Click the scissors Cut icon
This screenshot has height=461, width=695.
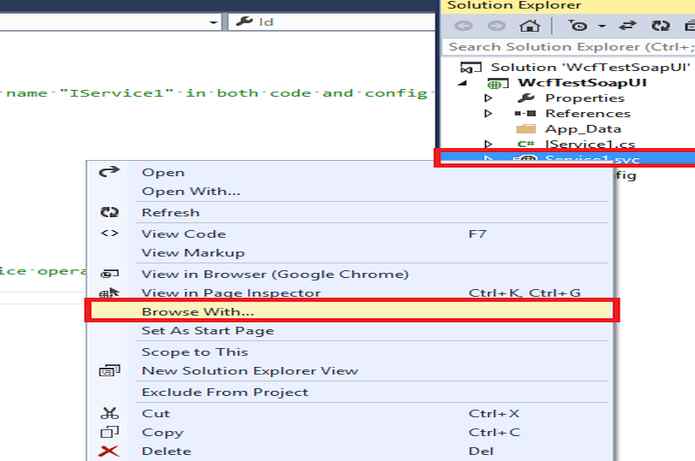[x=109, y=413]
